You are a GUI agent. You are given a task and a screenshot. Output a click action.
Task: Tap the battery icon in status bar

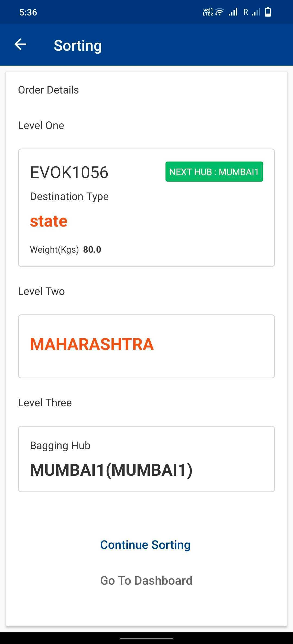pyautogui.click(x=268, y=12)
